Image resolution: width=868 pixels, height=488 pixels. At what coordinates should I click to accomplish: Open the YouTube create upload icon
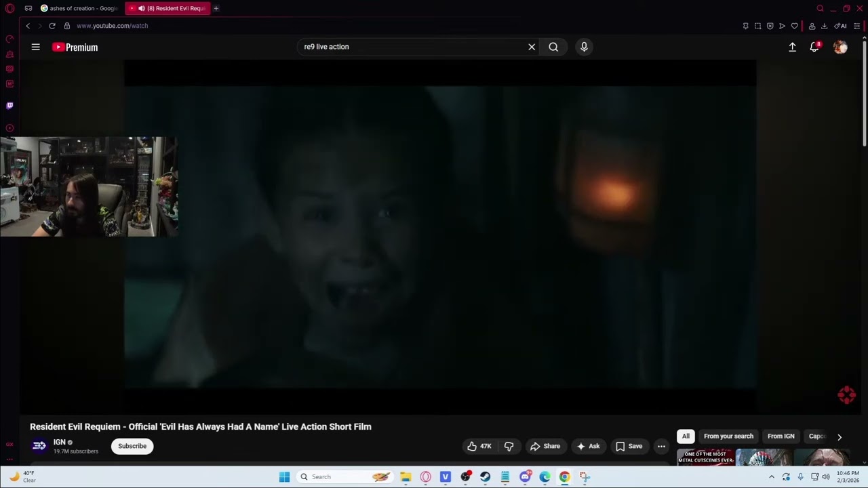(x=792, y=47)
